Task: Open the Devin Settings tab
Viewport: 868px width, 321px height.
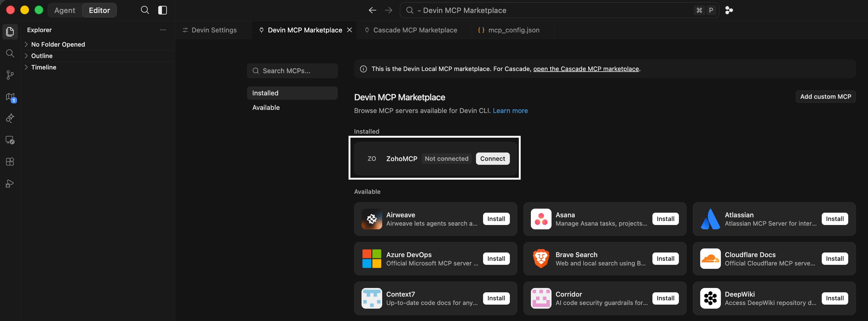Action: tap(213, 30)
